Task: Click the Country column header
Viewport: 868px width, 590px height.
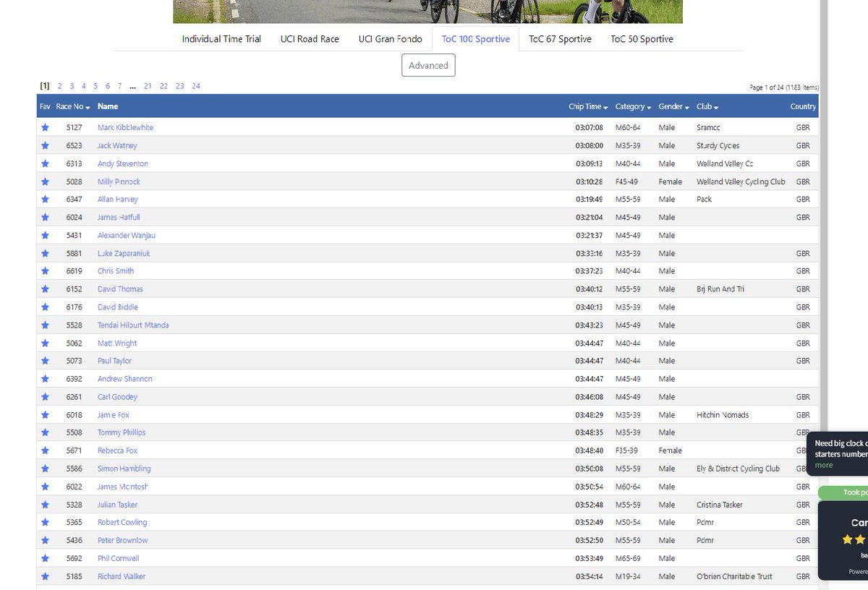Action: click(803, 106)
